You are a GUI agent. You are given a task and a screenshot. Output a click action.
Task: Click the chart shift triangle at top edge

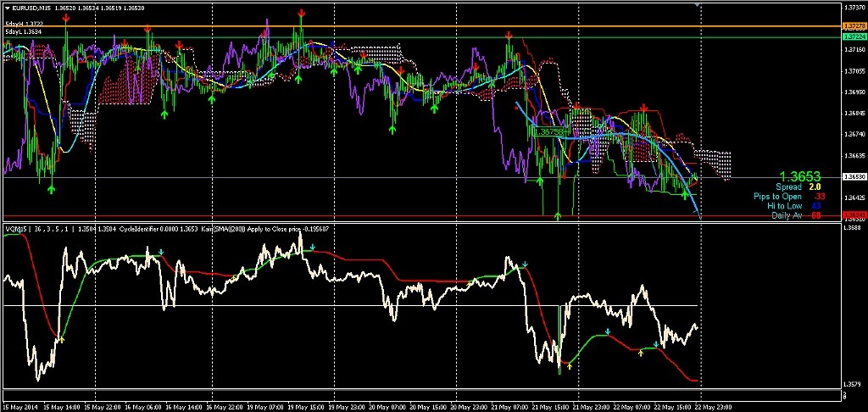(699, 5)
